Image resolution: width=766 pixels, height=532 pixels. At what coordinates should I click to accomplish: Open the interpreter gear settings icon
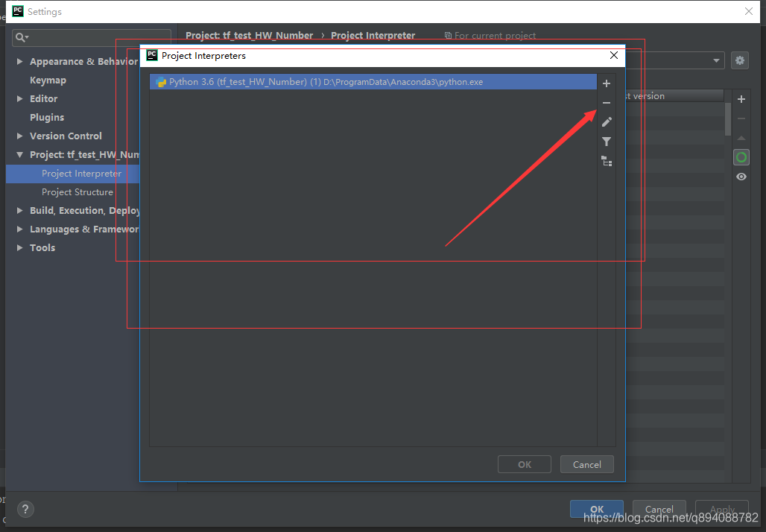pyautogui.click(x=740, y=60)
